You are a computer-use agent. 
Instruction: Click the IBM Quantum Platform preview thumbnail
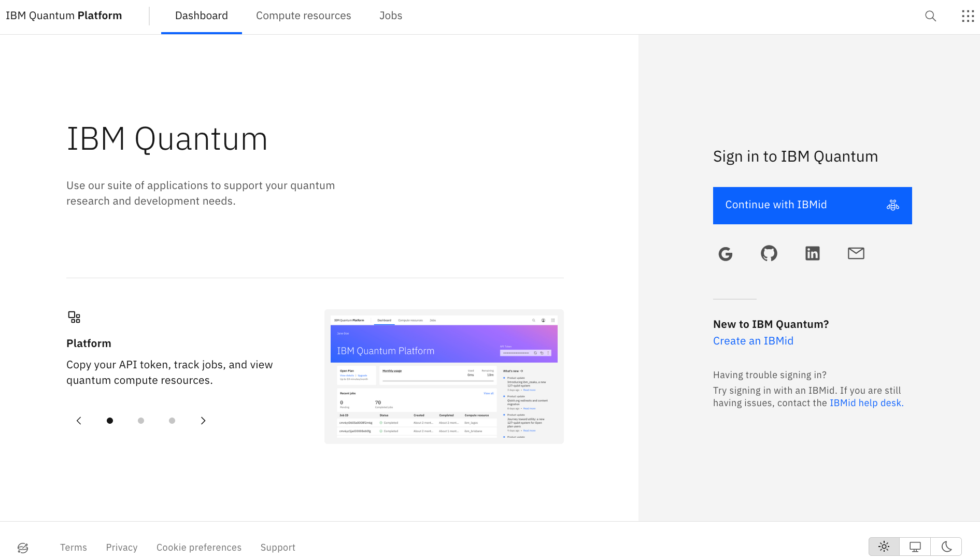point(444,377)
